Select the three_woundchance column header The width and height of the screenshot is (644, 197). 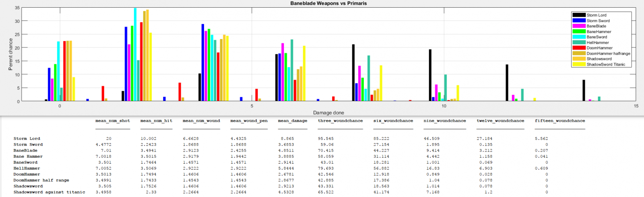(340, 121)
